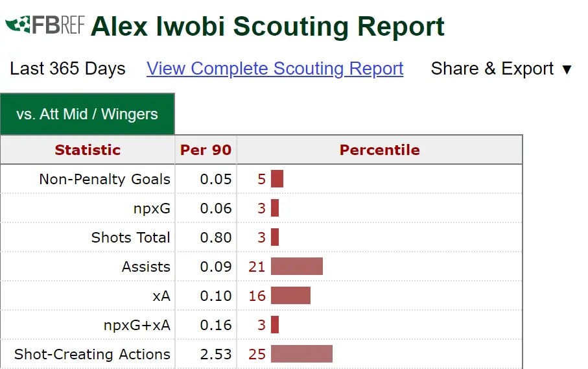Image resolution: width=588 pixels, height=369 pixels.
Task: Click the Assists percentile bar
Action: (x=296, y=267)
